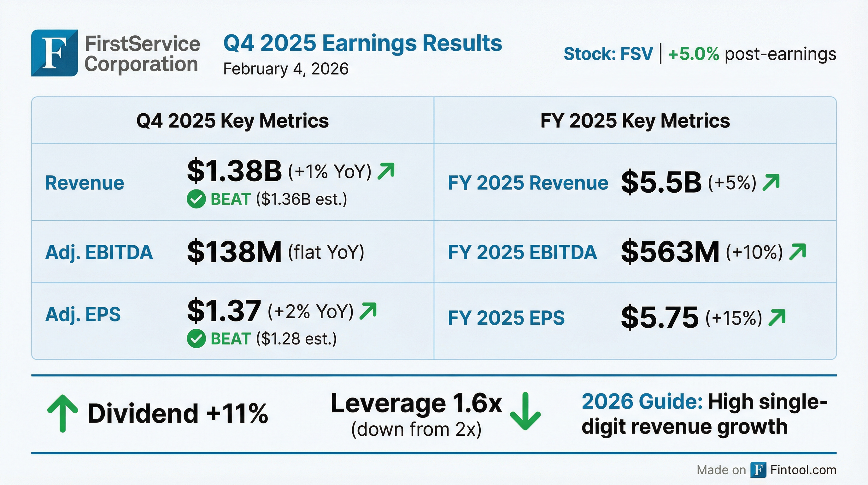
Task: Click the $1.38B revenue figure
Action: pos(234,171)
